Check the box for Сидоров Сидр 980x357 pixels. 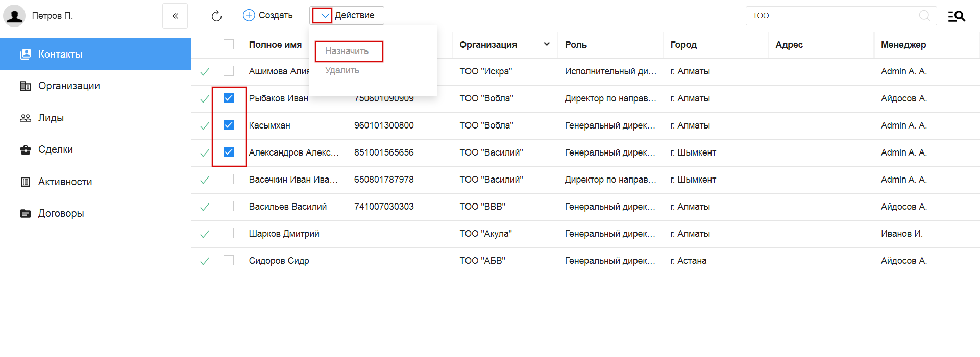tap(229, 260)
